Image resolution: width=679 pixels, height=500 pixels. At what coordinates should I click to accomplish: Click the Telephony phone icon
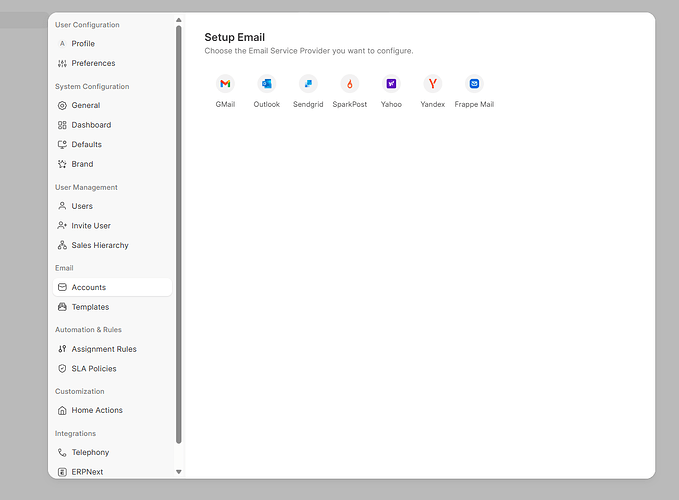tap(62, 452)
